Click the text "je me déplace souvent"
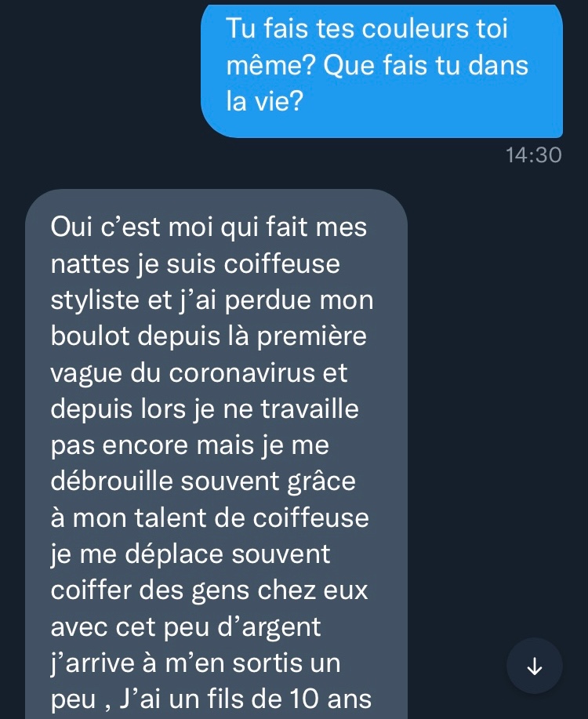This screenshot has height=719, width=588. point(191,554)
